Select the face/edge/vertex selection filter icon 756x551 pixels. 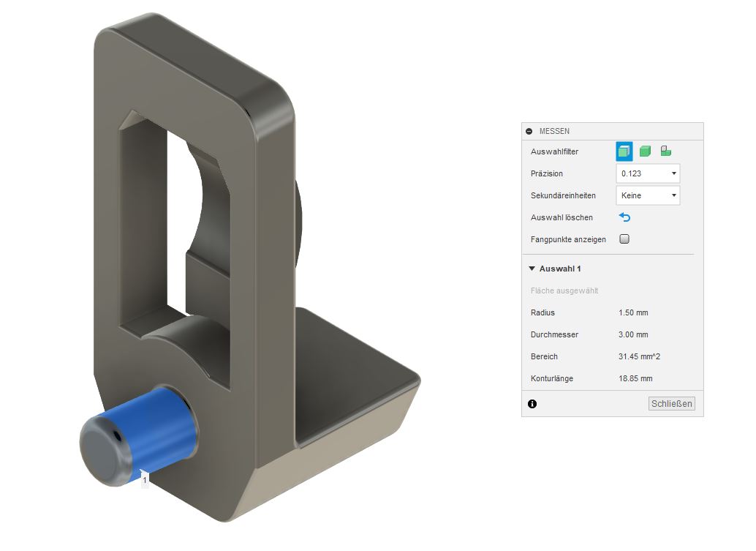click(624, 151)
